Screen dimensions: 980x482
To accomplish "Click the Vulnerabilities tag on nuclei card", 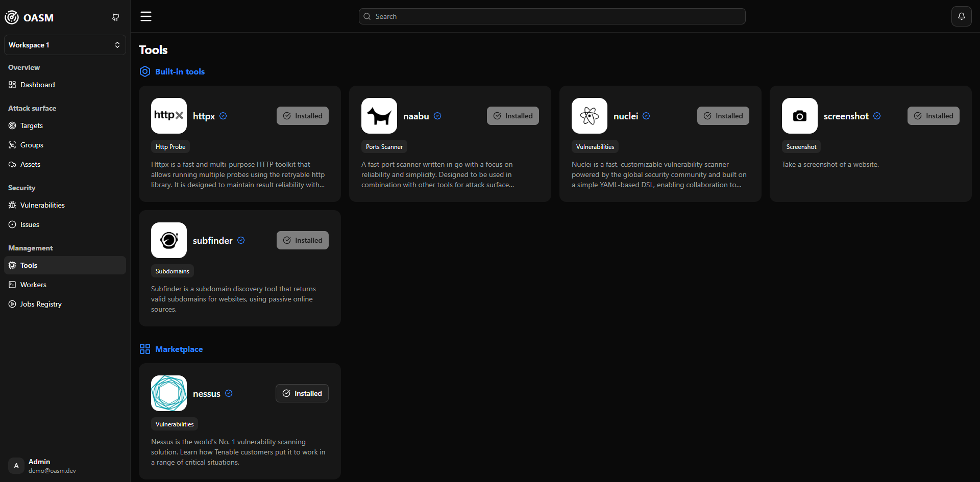I will point(595,146).
